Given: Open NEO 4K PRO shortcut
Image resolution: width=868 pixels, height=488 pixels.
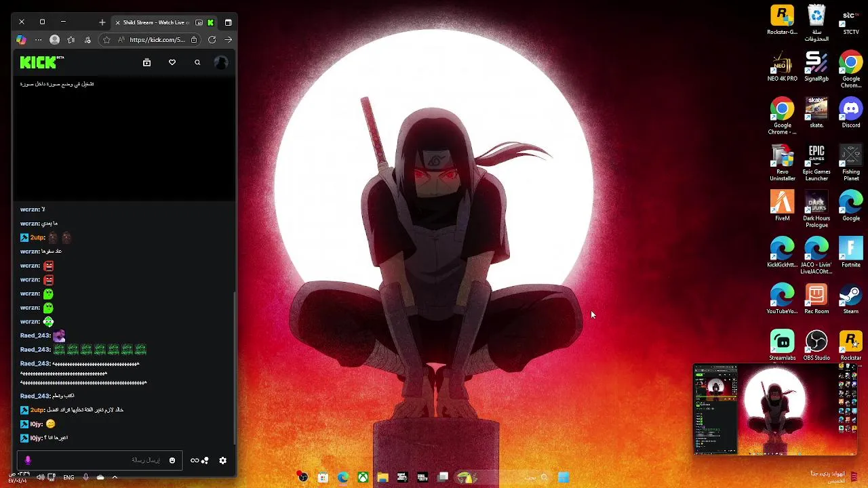Looking at the screenshot, I should point(782,67).
